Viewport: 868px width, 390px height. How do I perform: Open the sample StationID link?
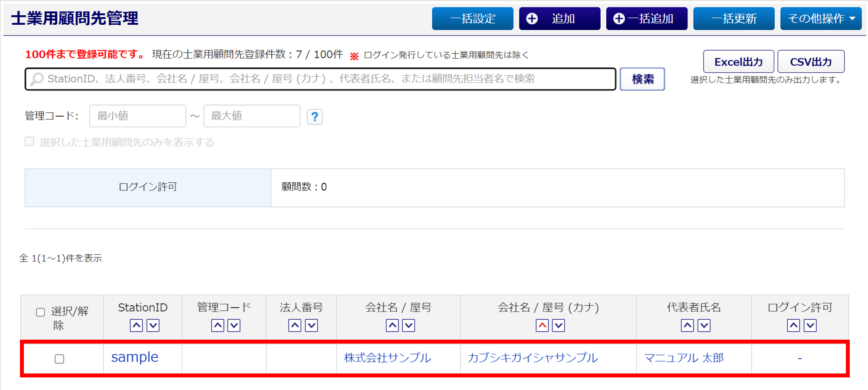pyautogui.click(x=135, y=357)
